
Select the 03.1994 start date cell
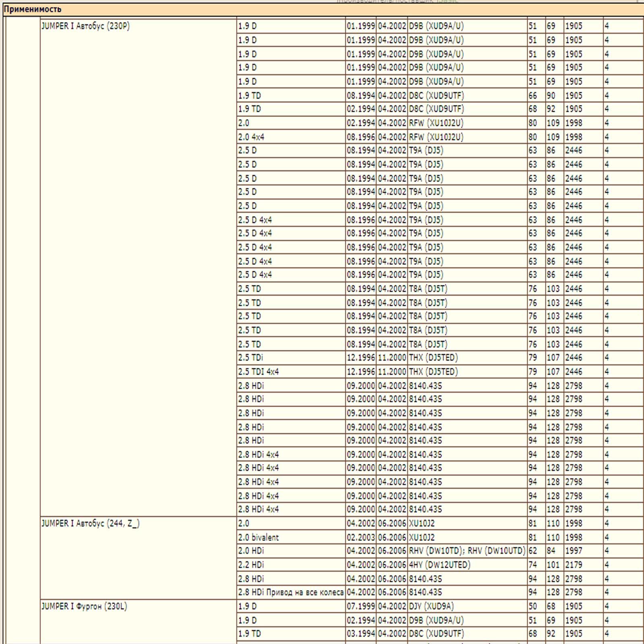coord(361,634)
